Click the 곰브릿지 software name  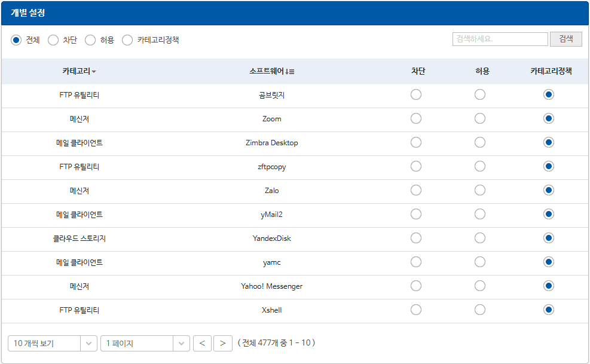pyautogui.click(x=271, y=95)
